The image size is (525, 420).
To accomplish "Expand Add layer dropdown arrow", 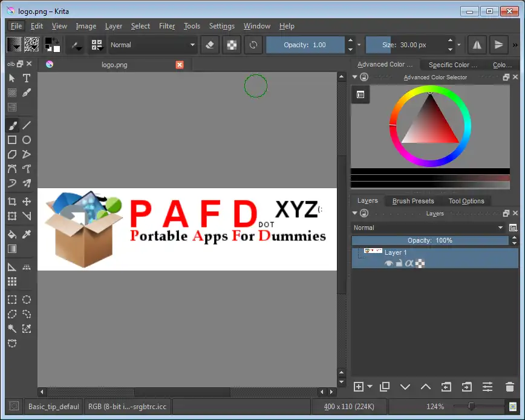I will tap(370, 387).
